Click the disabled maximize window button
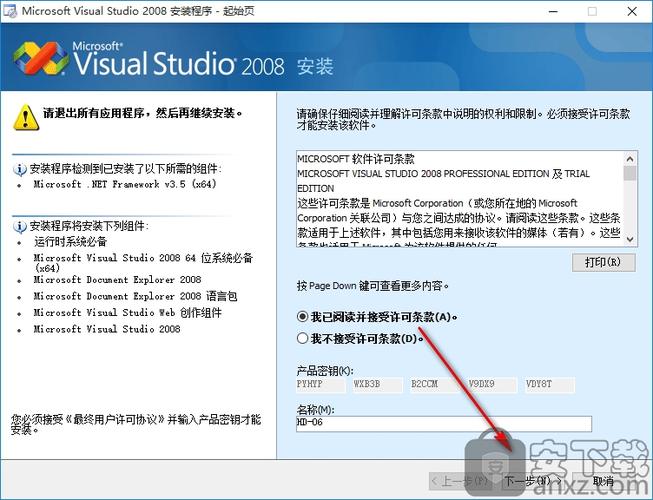Image resolution: width=653 pixels, height=500 pixels. 592,11
